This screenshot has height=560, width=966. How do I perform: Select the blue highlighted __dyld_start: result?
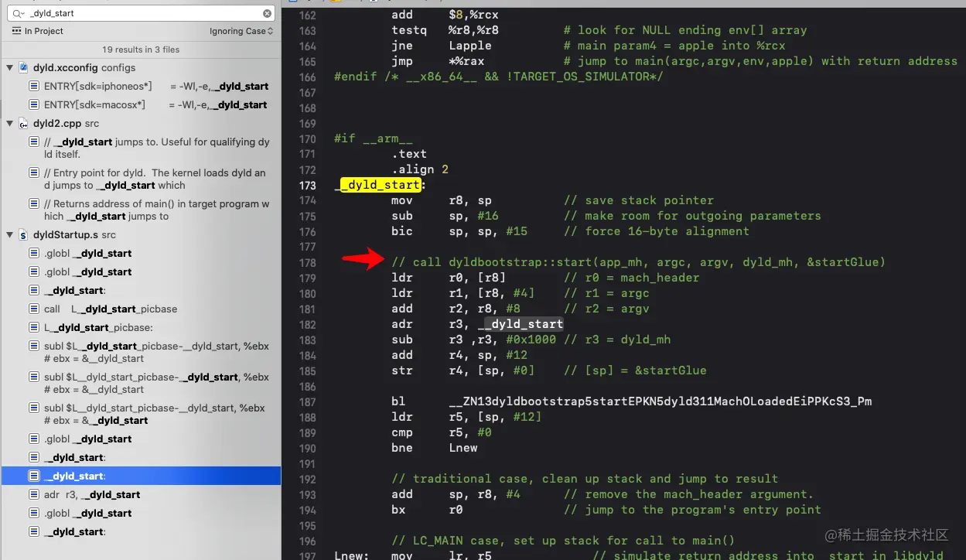[141, 476]
